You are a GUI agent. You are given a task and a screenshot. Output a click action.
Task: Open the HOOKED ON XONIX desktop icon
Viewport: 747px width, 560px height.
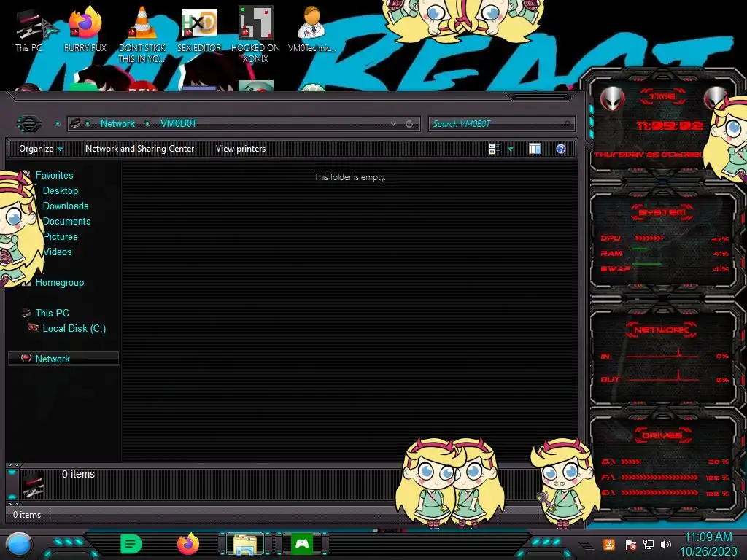tap(255, 34)
